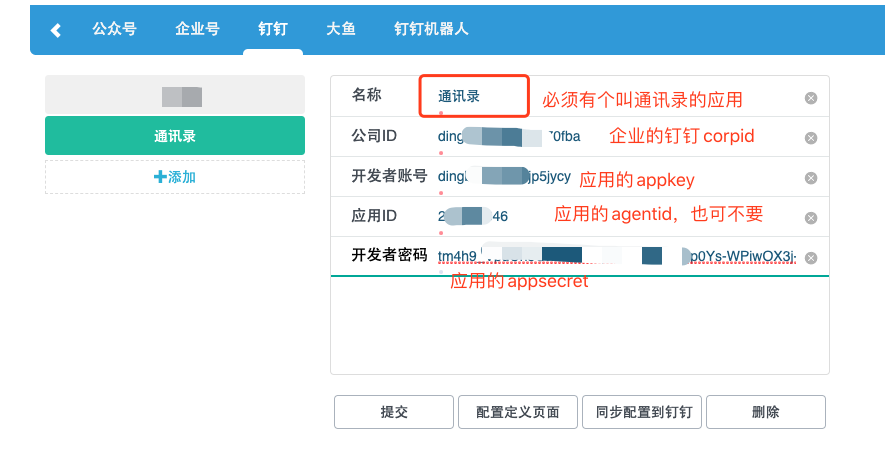Clear the 名称 field with its x icon
Image resolution: width=885 pixels, height=454 pixels.
click(x=811, y=98)
